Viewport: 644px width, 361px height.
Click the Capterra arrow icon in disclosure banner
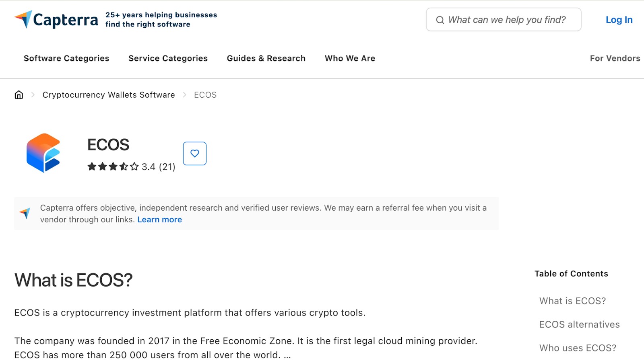(x=25, y=213)
